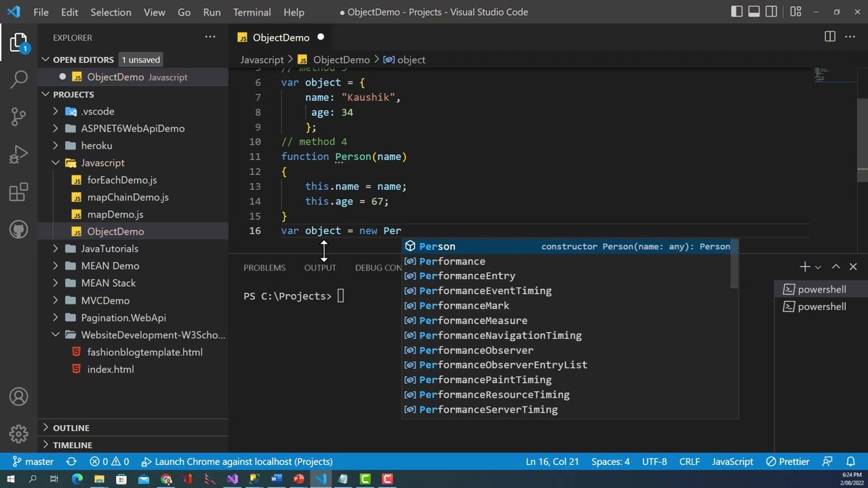Viewport: 868px width, 488px height.
Task: Click the Synchronize Changes icon in status bar
Action: [x=71, y=462]
